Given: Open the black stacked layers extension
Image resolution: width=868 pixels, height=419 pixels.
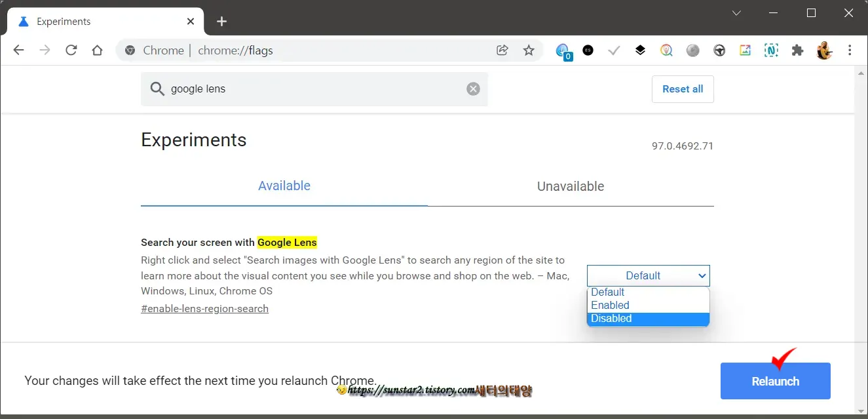Looking at the screenshot, I should pos(640,50).
